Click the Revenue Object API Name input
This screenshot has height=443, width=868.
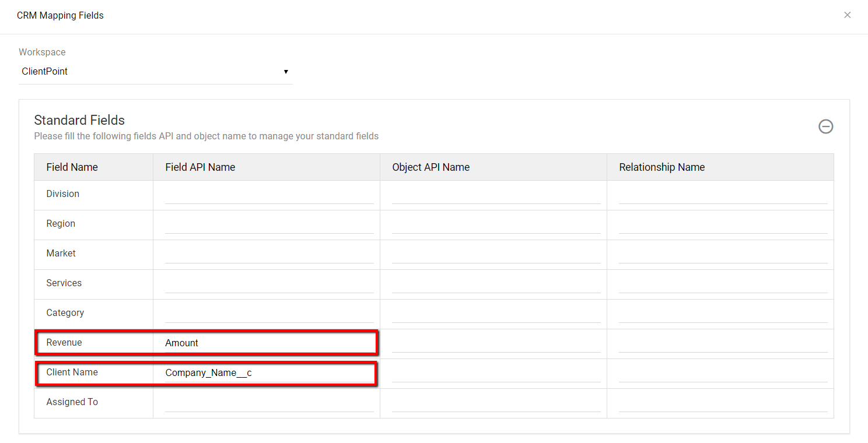(x=496, y=343)
